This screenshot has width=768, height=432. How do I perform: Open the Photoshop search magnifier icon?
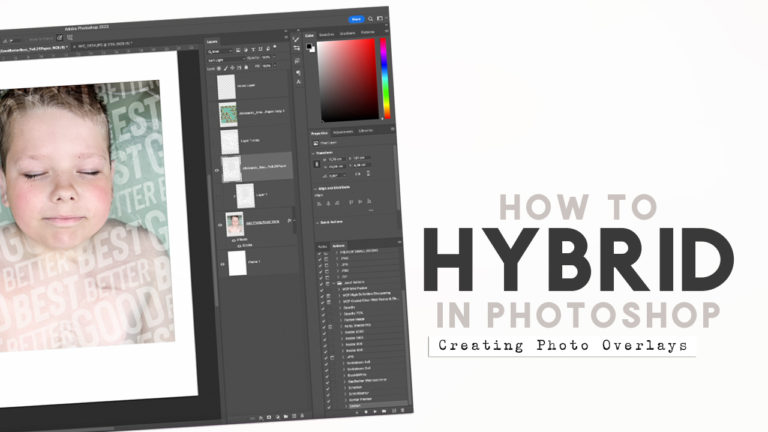[370, 19]
